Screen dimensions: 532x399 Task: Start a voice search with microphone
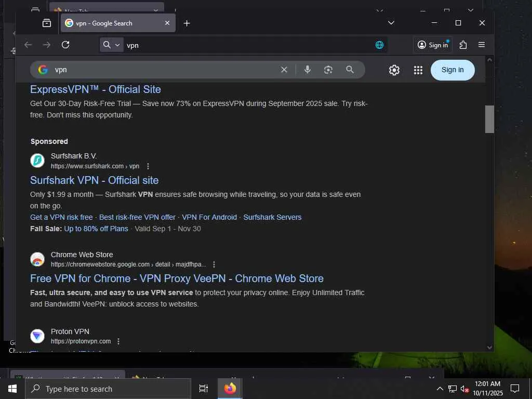click(x=308, y=70)
